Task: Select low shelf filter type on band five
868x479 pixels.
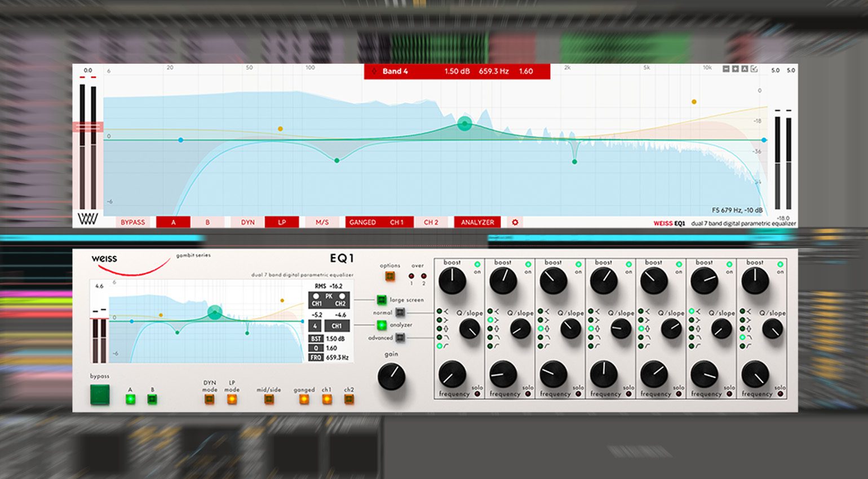Action: pyautogui.click(x=641, y=320)
